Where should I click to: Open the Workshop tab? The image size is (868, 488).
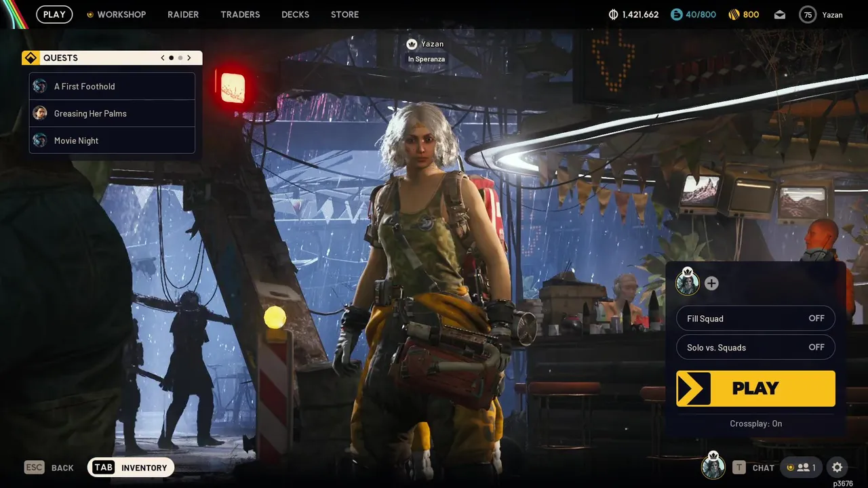click(116, 14)
